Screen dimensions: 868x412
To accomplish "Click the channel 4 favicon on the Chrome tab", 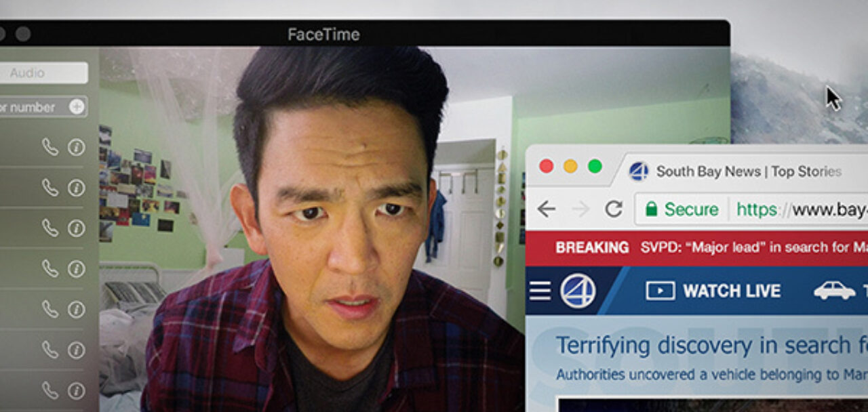I will click(638, 171).
